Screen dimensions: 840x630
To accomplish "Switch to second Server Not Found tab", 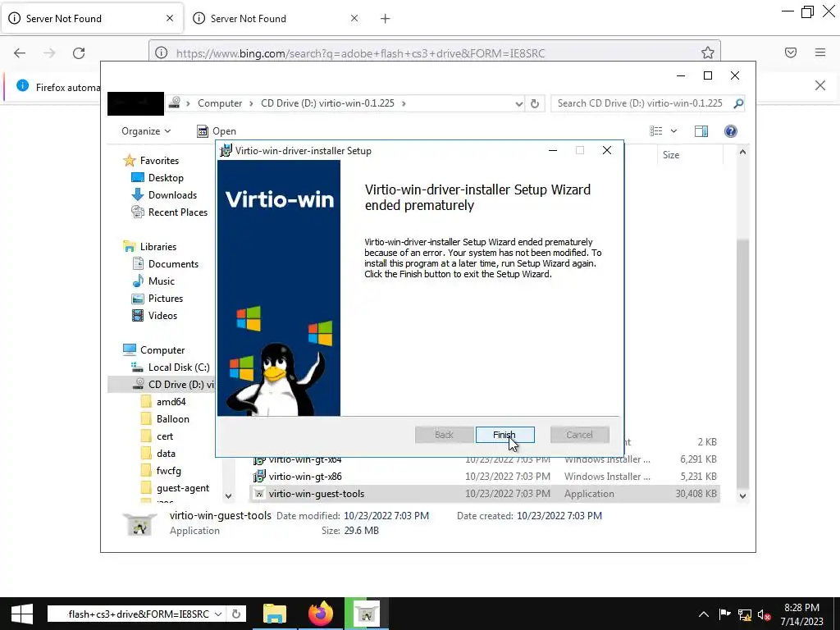I will coord(276,19).
